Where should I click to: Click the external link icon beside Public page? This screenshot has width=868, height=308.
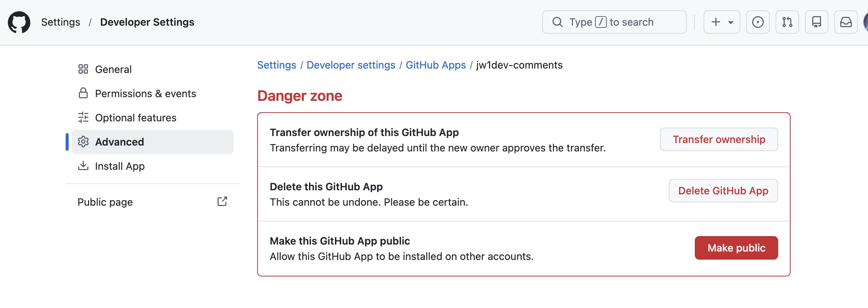tap(222, 202)
